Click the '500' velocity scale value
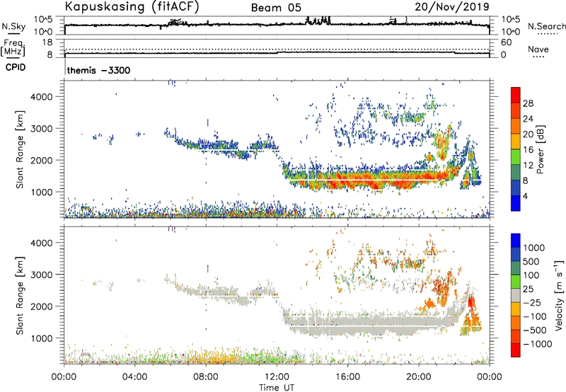The height and width of the screenshot is (392, 566). click(x=531, y=262)
